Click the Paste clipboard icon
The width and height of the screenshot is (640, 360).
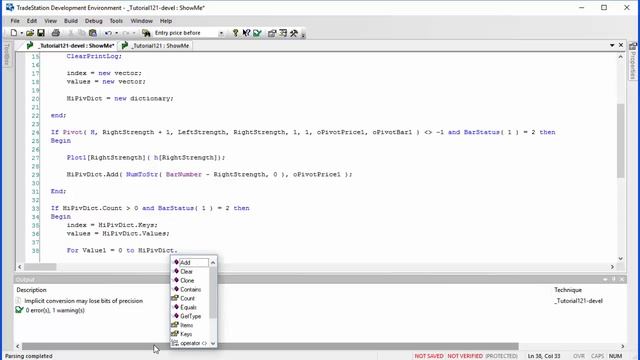point(93,33)
